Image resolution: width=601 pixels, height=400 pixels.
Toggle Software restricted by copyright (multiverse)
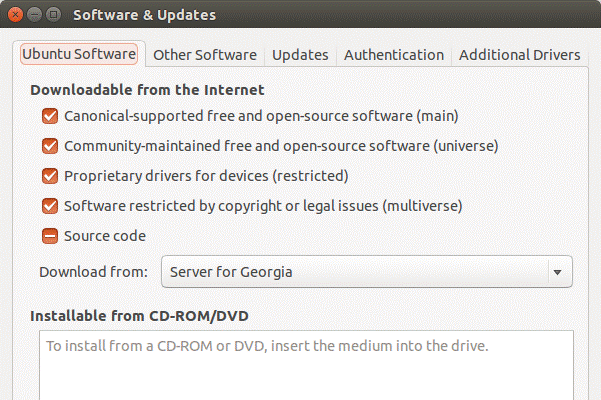[50, 206]
